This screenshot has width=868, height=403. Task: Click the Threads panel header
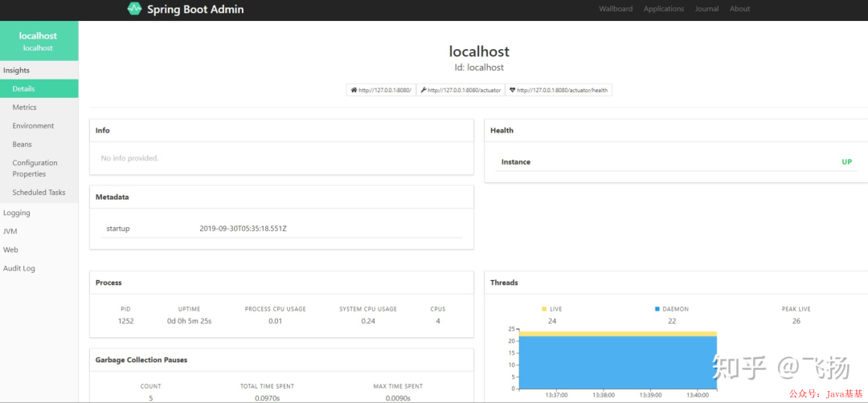(677, 283)
